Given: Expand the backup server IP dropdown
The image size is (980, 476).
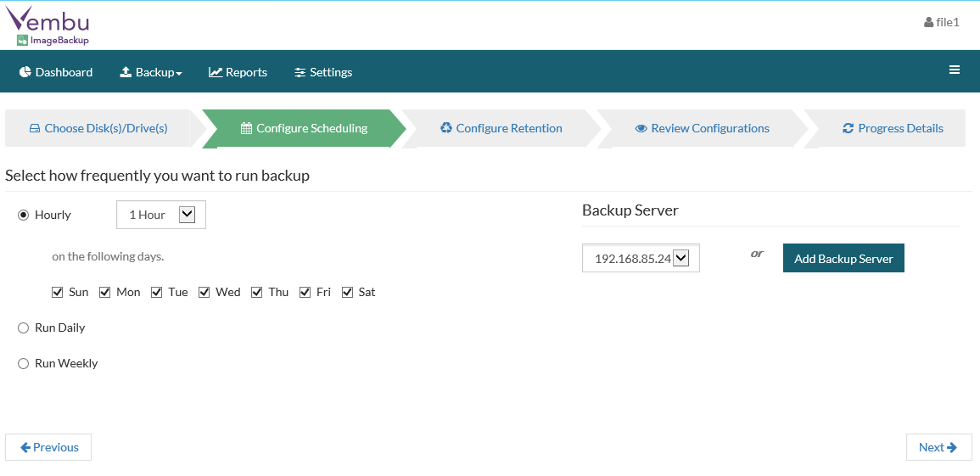Looking at the screenshot, I should [680, 258].
